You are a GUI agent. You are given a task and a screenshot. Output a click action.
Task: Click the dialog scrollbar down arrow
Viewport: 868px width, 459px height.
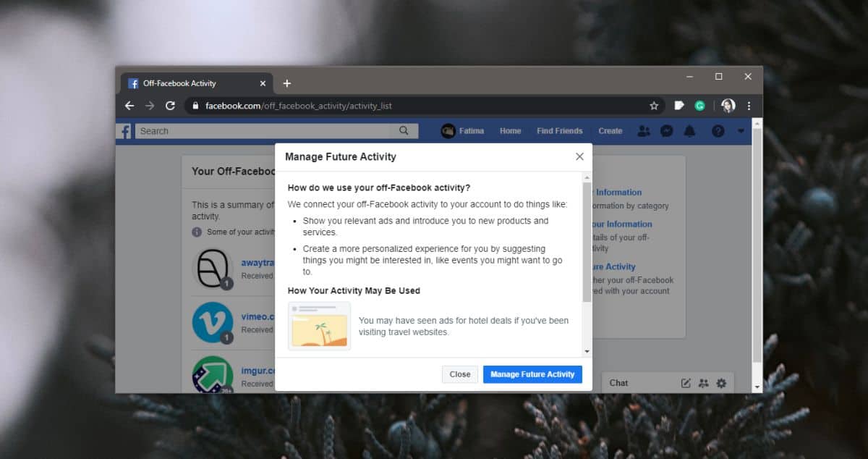coord(587,351)
